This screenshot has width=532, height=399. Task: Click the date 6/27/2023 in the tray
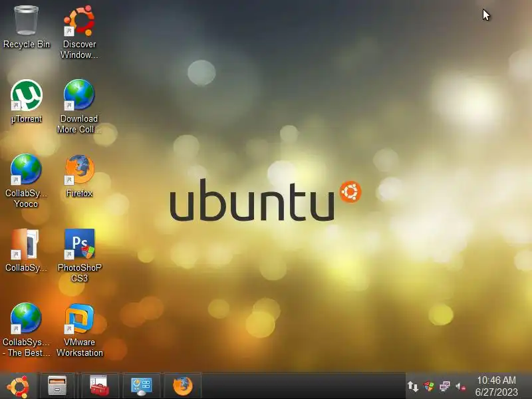pyautogui.click(x=496, y=392)
